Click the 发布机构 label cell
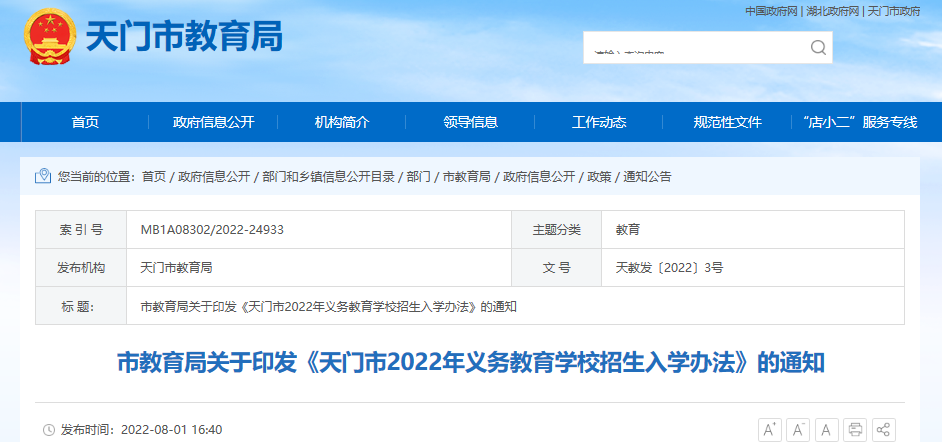The width and height of the screenshot is (942, 442). (x=81, y=268)
